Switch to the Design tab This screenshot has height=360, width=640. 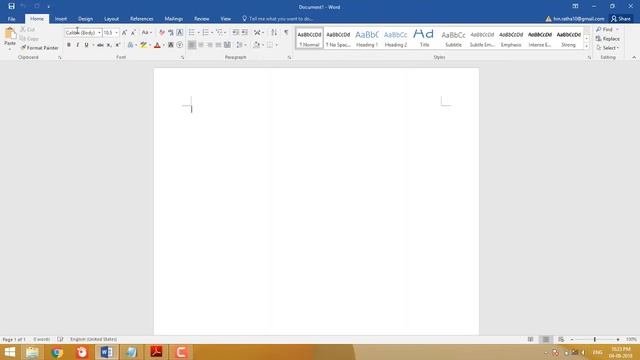(x=85, y=19)
